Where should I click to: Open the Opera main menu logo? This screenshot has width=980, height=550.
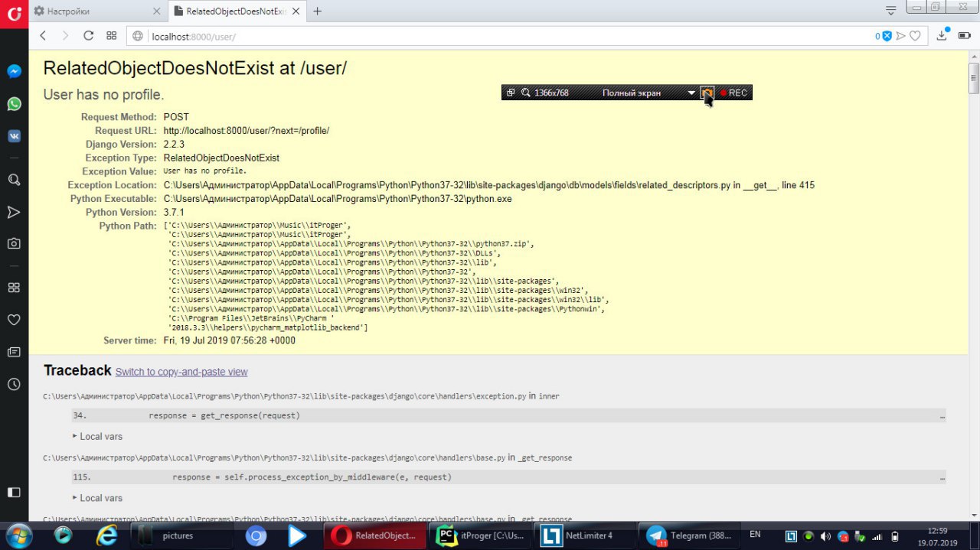[x=14, y=13]
